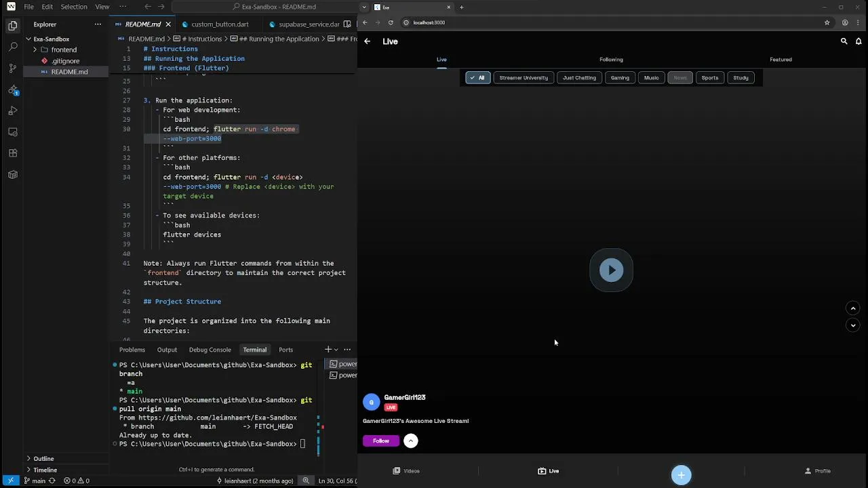Select the Music category chip
The width and height of the screenshot is (868, 488).
tap(652, 78)
